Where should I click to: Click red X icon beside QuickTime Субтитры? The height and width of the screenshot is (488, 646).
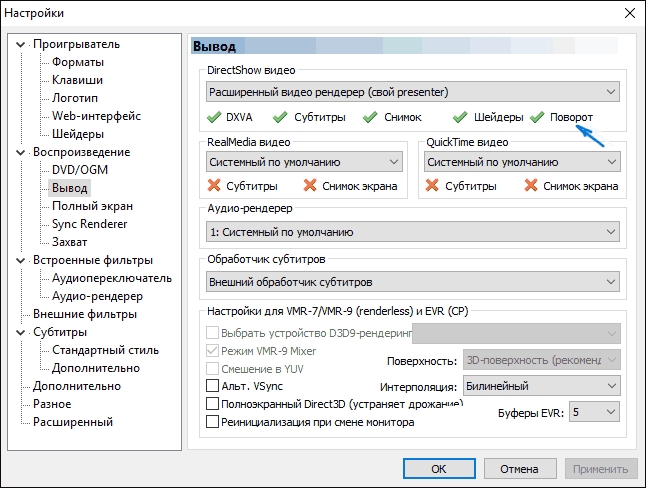coord(432,185)
